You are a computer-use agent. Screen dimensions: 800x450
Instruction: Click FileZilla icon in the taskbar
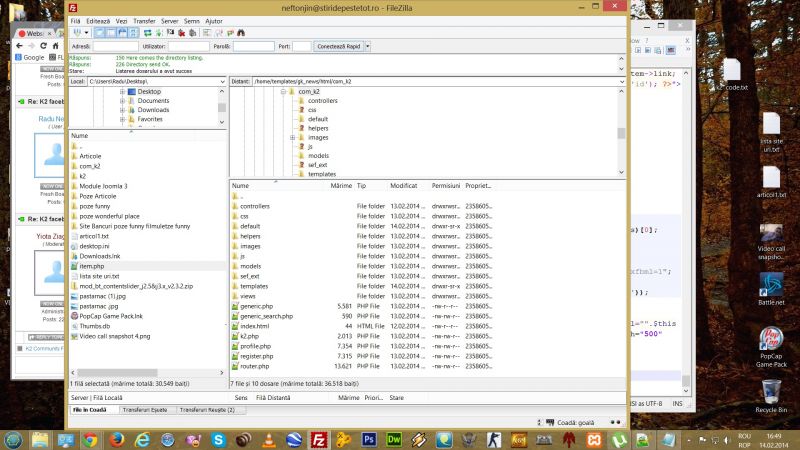point(319,439)
